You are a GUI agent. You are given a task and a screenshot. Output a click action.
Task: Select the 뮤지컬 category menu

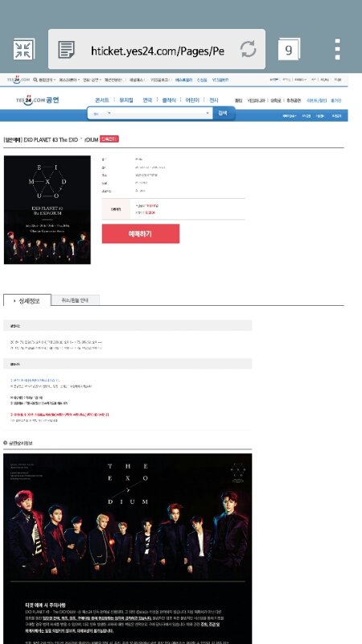(x=126, y=100)
